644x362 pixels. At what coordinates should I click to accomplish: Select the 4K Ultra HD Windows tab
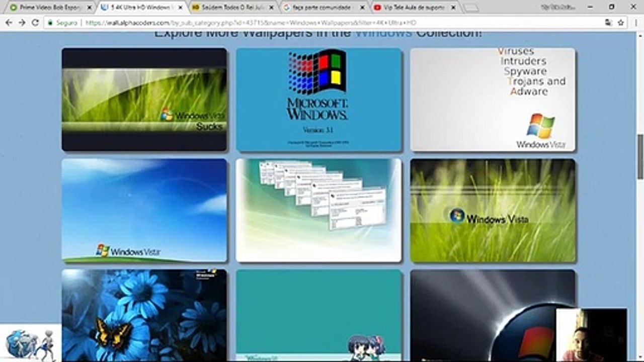tap(141, 8)
